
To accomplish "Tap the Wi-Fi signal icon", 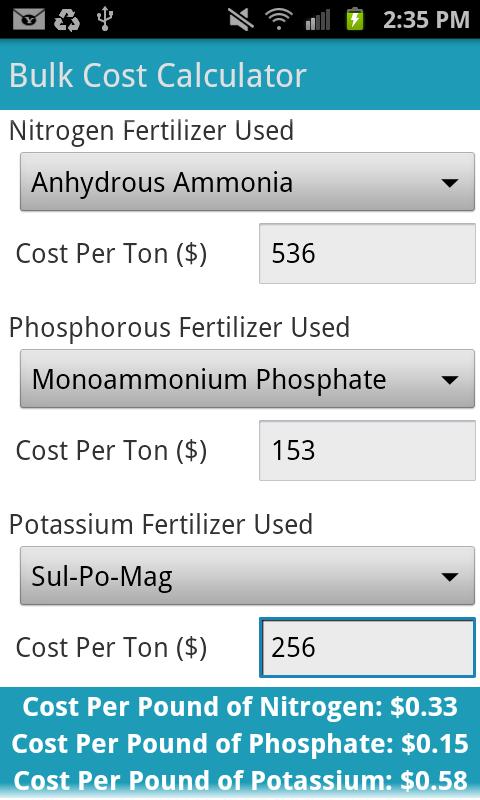I will (279, 19).
